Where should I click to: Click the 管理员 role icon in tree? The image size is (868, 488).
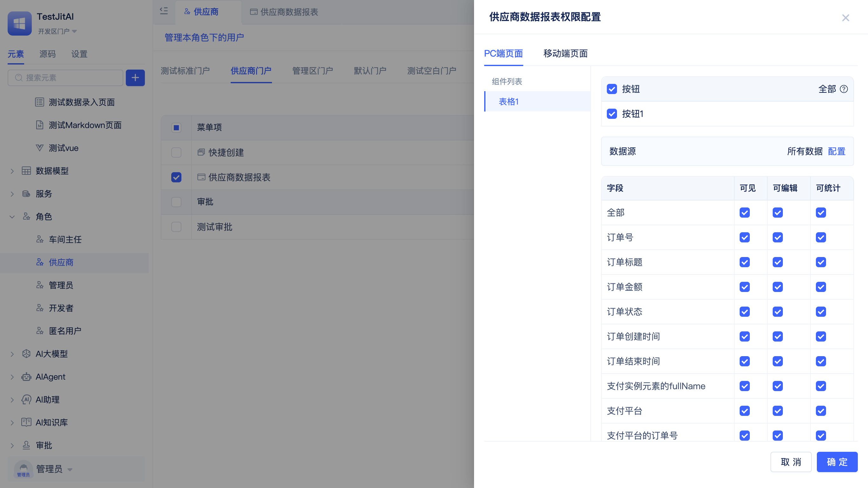tap(40, 285)
